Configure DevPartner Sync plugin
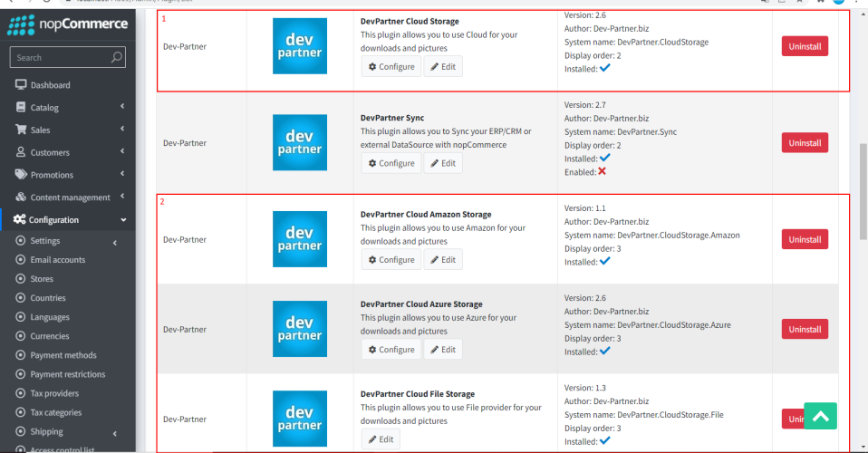This screenshot has height=453, width=868. pos(391,163)
